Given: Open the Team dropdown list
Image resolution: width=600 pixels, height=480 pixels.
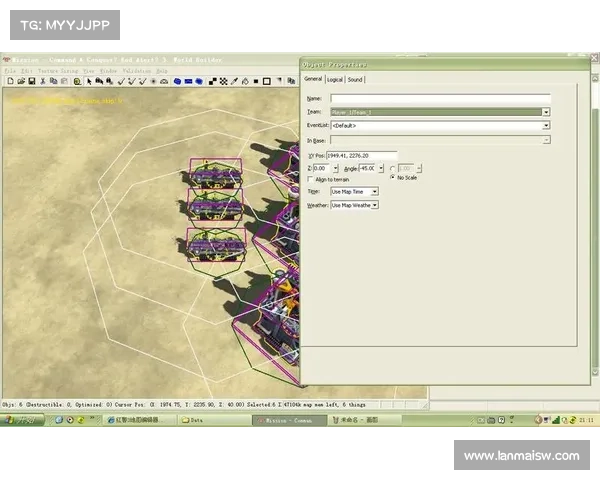Looking at the screenshot, I should pos(546,112).
